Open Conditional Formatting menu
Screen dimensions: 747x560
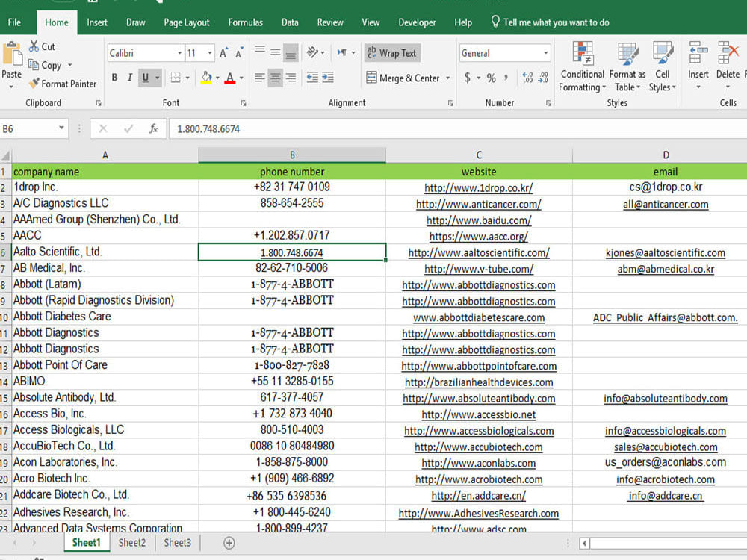coord(582,66)
